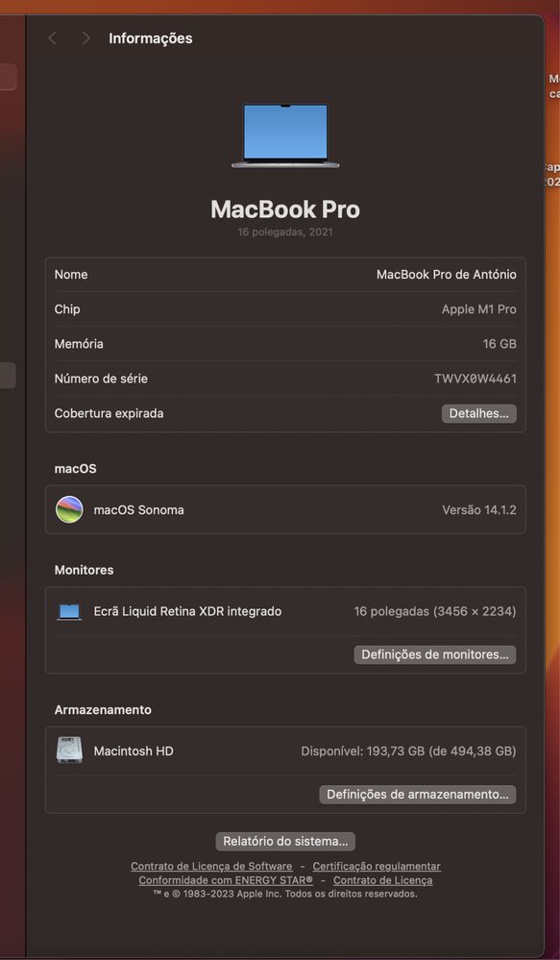Click the macOS Sonoma icon
This screenshot has width=560, height=960.
coord(69,509)
